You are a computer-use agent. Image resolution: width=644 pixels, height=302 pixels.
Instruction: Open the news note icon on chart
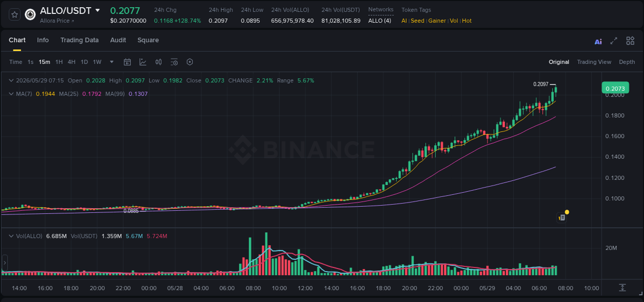pos(562,218)
